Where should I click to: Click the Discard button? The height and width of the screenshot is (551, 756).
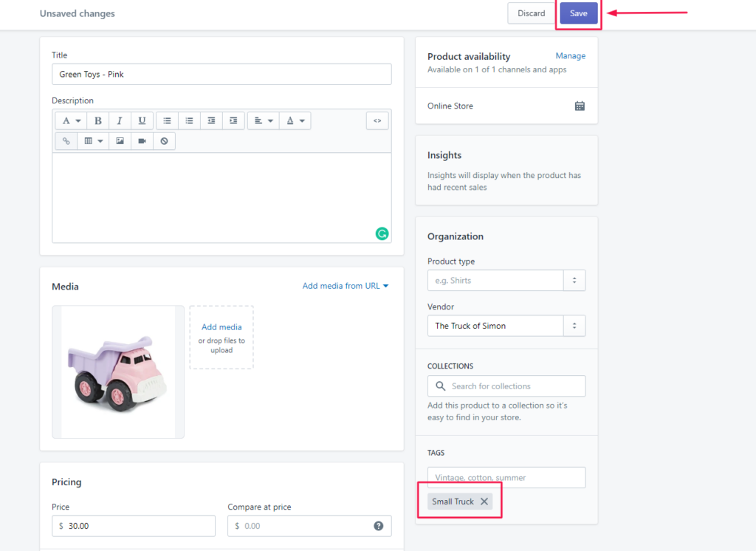[x=531, y=13]
